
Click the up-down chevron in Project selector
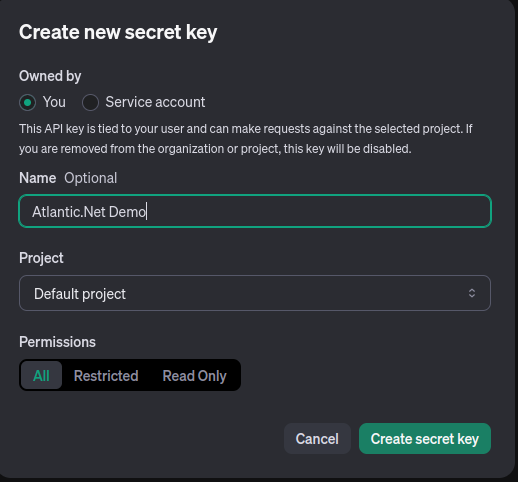472,293
